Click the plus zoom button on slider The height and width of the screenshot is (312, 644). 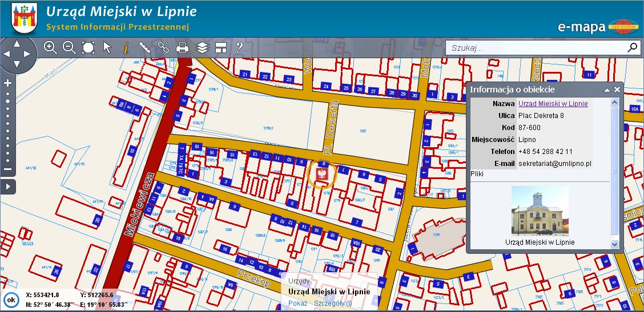(8, 83)
